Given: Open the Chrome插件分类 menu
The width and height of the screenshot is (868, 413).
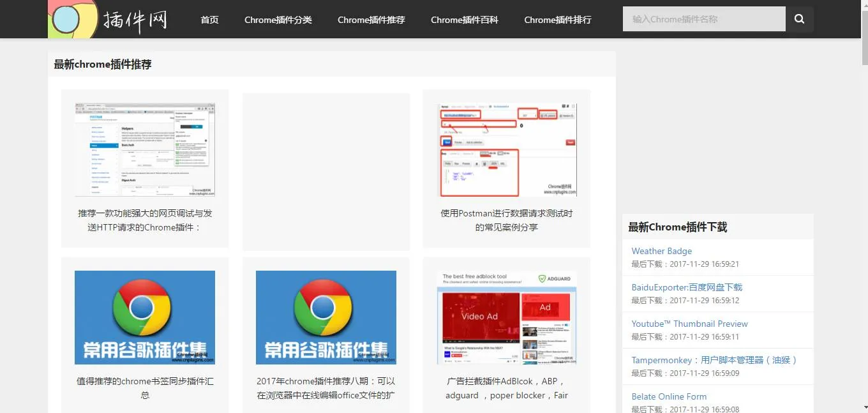Looking at the screenshot, I should [x=278, y=20].
